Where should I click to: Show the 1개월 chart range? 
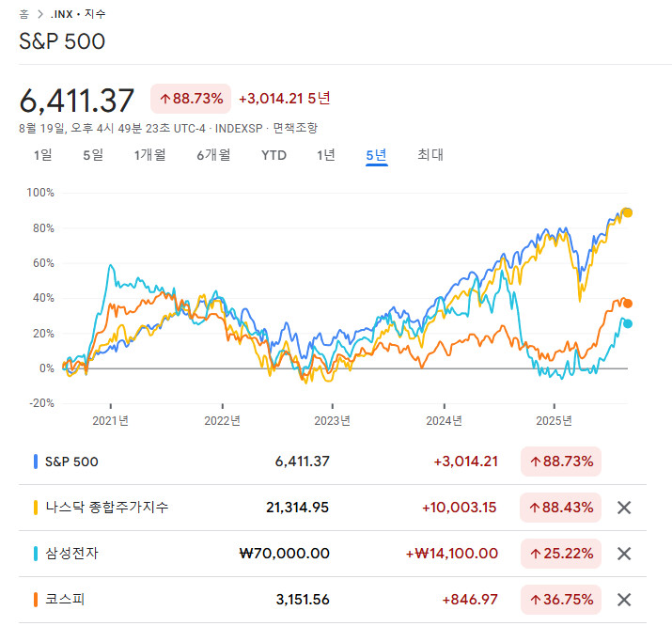[x=149, y=155]
